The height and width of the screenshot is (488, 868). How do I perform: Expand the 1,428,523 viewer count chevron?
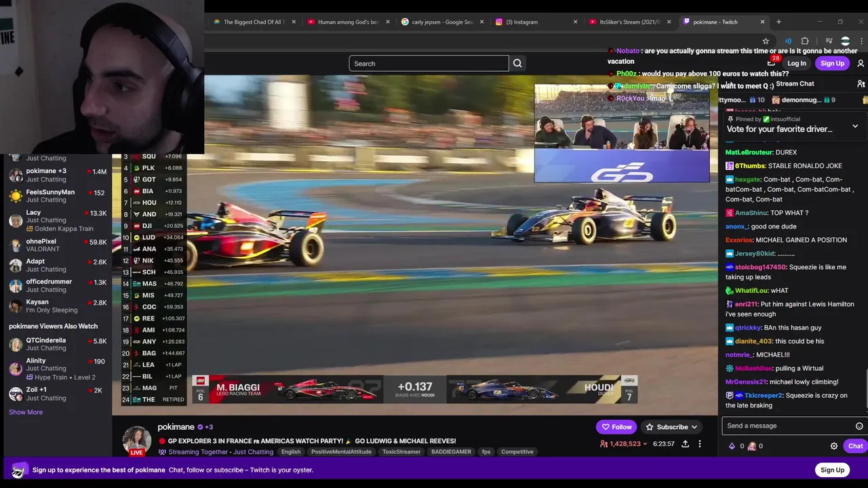pos(645,444)
